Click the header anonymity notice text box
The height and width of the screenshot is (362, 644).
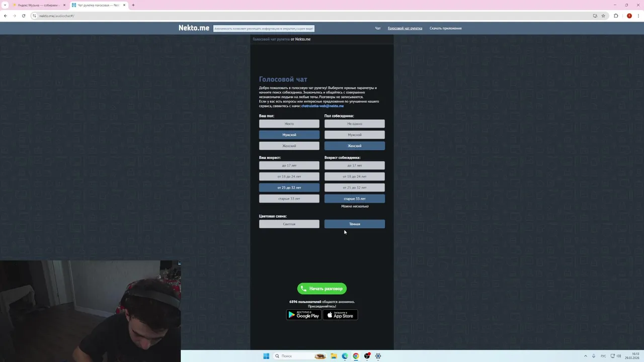(264, 29)
